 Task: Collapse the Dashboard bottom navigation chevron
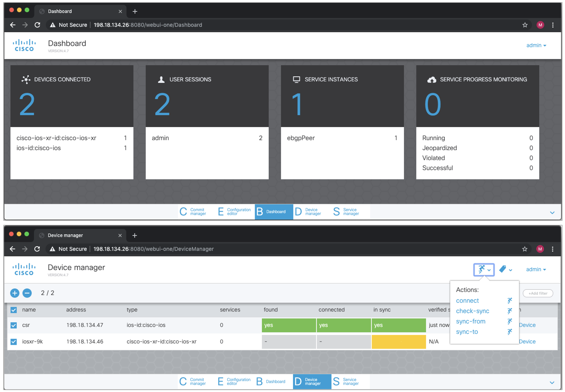552,213
